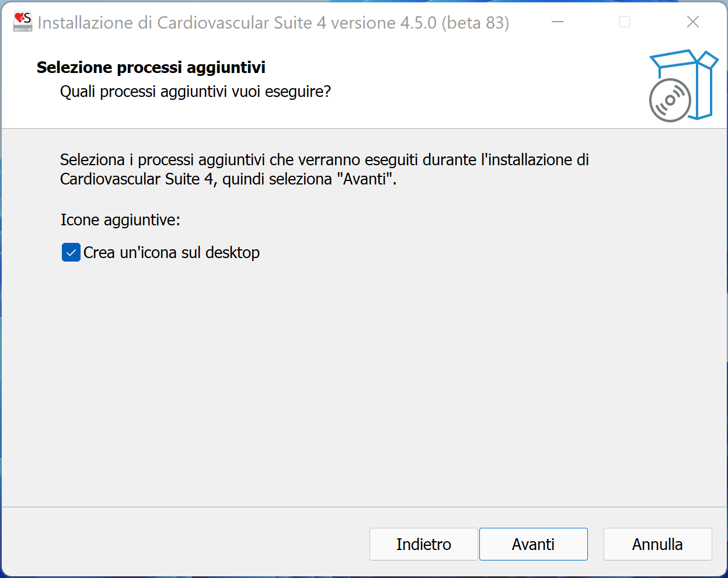Click the disabled maximize button

(625, 22)
